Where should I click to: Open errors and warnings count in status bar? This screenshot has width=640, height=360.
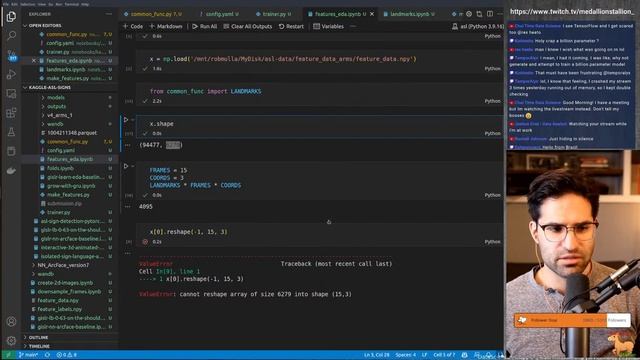[x=67, y=355]
